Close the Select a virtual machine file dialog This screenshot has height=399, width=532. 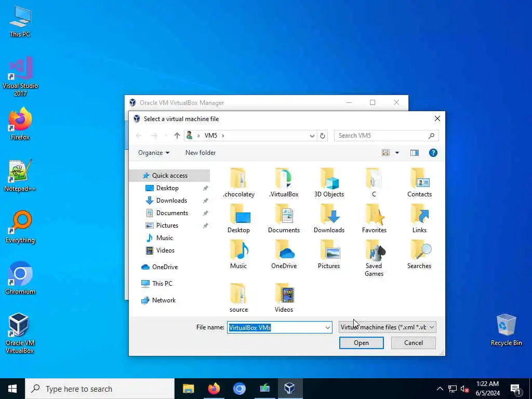point(437,118)
